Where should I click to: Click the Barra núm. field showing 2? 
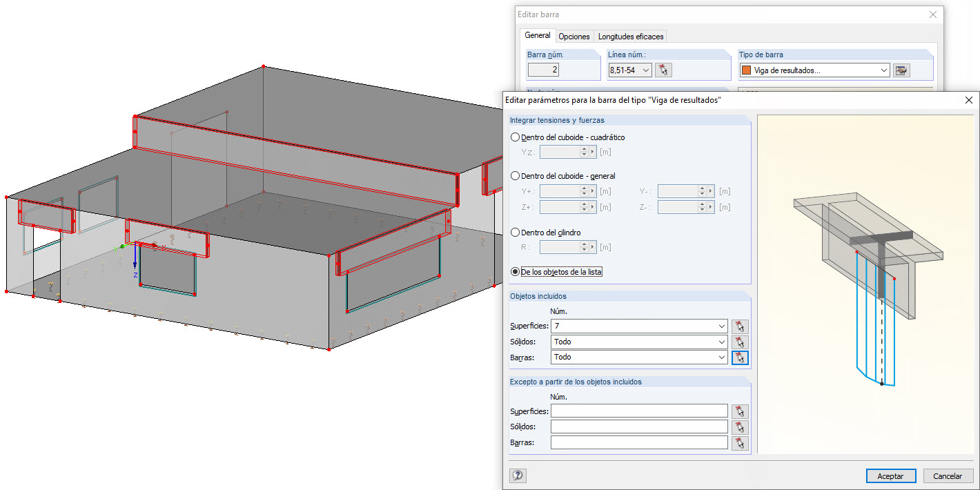(x=544, y=70)
